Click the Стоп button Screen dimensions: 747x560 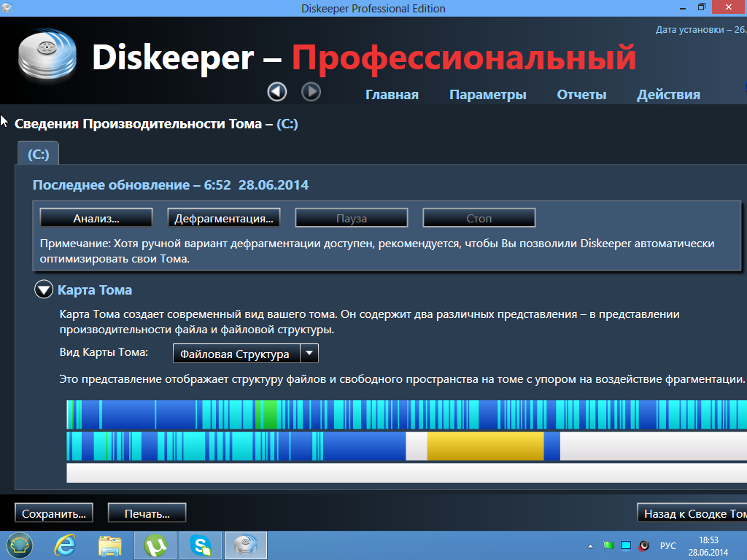(x=479, y=218)
